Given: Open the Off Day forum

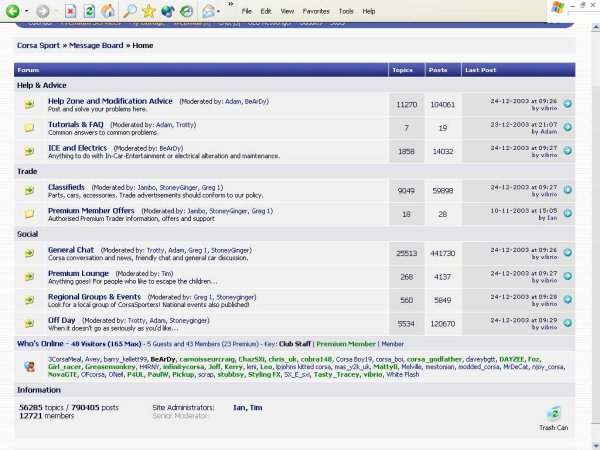Looking at the screenshot, I should 62,320.
